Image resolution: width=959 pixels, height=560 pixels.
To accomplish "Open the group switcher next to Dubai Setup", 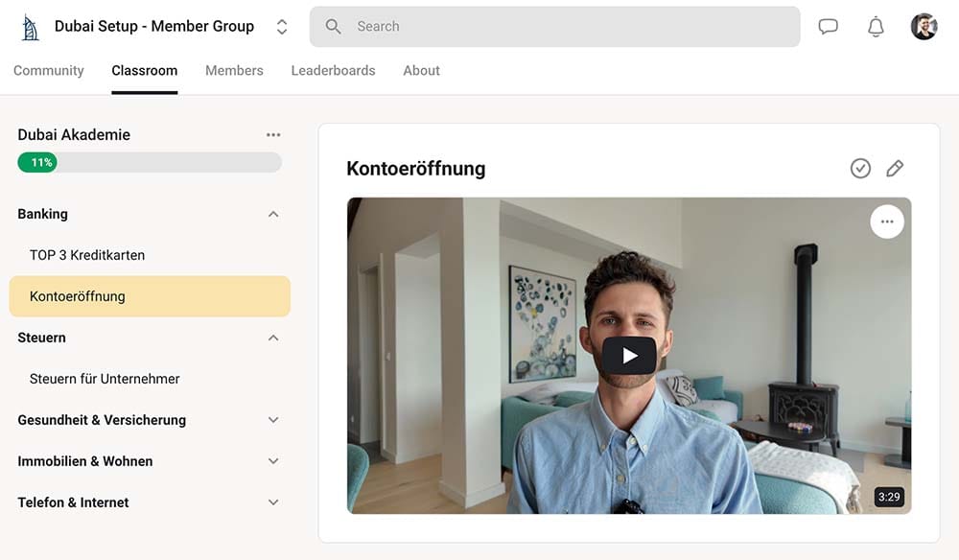I will [x=282, y=27].
